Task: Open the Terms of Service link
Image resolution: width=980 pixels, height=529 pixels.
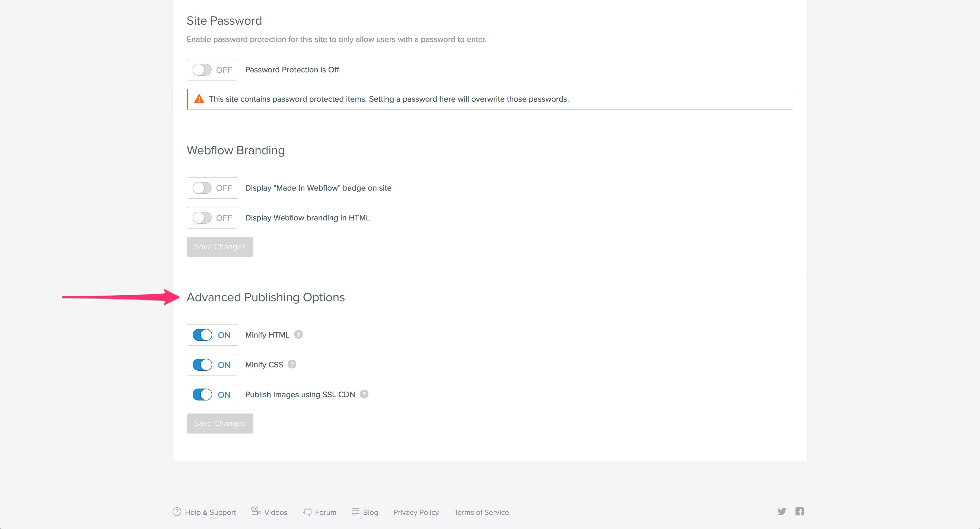Action: point(481,512)
